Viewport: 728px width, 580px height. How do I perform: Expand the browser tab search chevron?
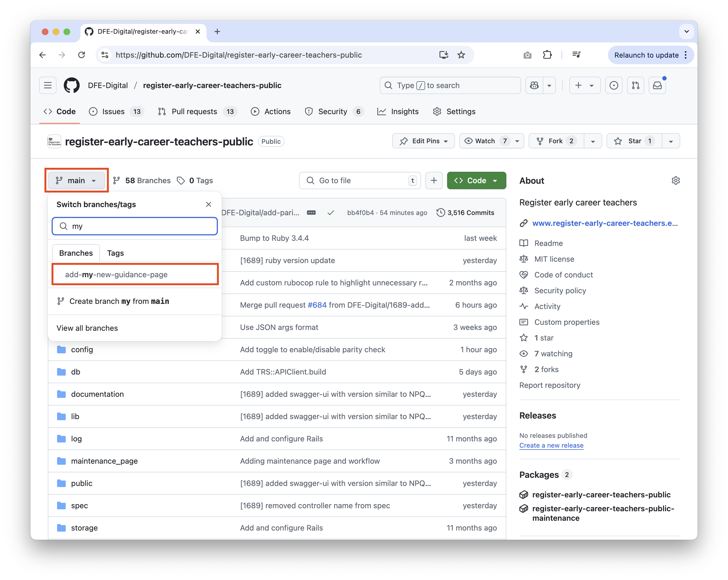(x=686, y=32)
